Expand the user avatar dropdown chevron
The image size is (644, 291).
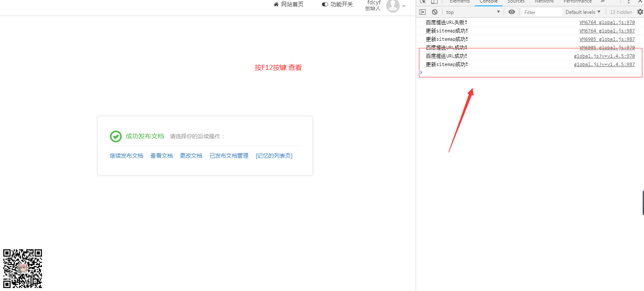(x=404, y=5)
